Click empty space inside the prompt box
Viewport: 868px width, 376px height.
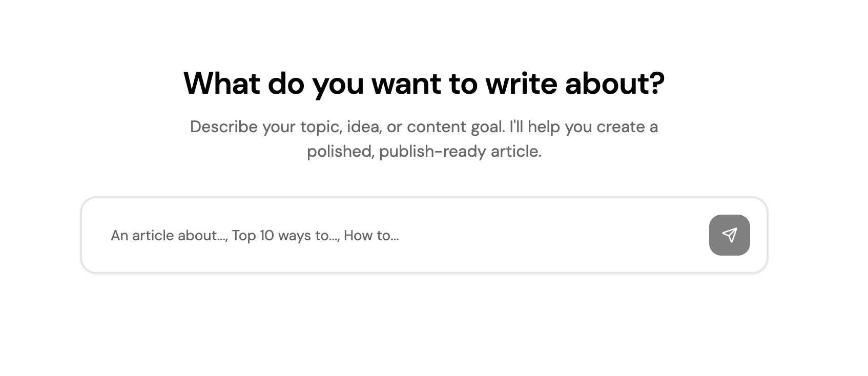pos(553,235)
